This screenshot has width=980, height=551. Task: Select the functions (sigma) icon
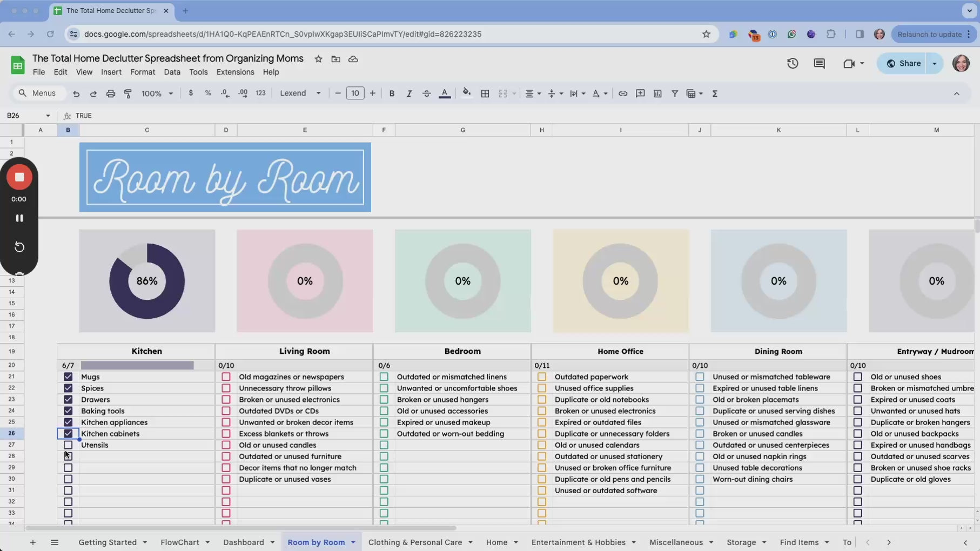715,93
